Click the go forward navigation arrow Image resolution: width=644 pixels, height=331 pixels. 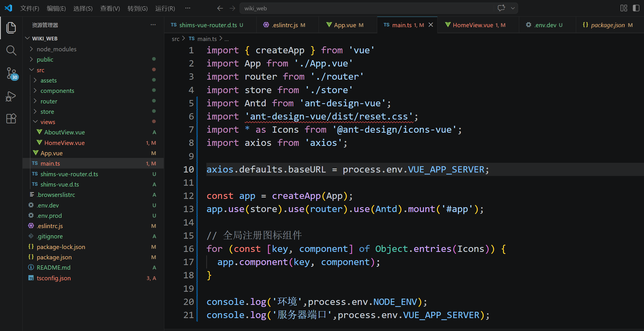[x=232, y=8]
